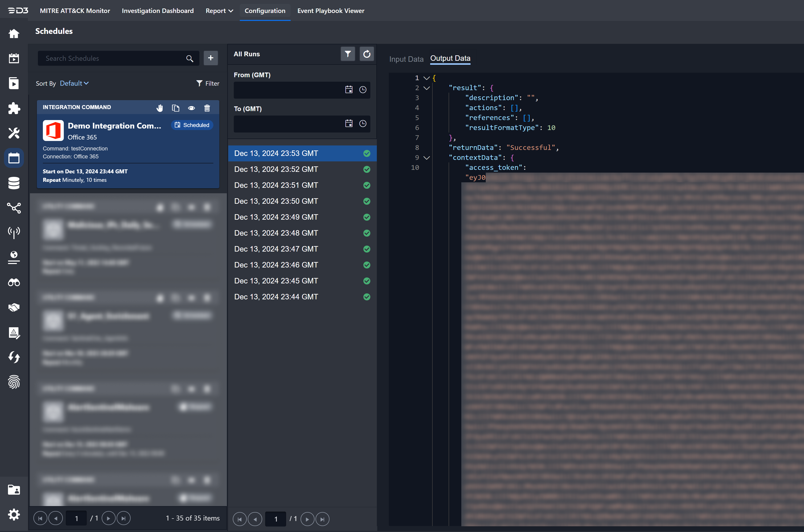
Task: Toggle the eye visibility icon on schedule card
Action: (x=191, y=108)
